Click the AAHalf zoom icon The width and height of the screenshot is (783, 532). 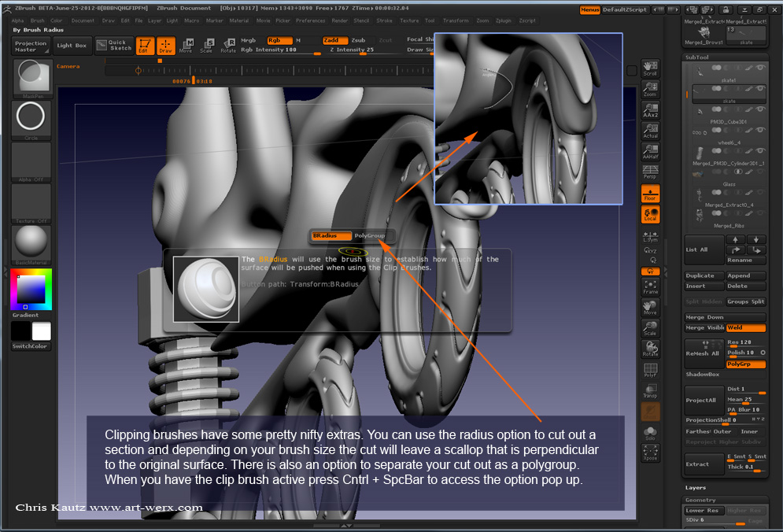pyautogui.click(x=650, y=152)
